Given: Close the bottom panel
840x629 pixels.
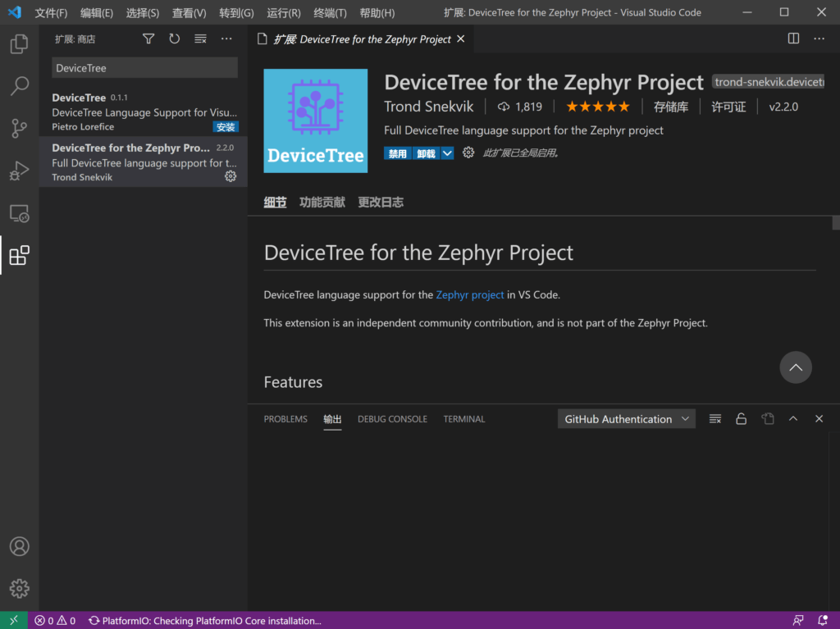Looking at the screenshot, I should click(819, 418).
